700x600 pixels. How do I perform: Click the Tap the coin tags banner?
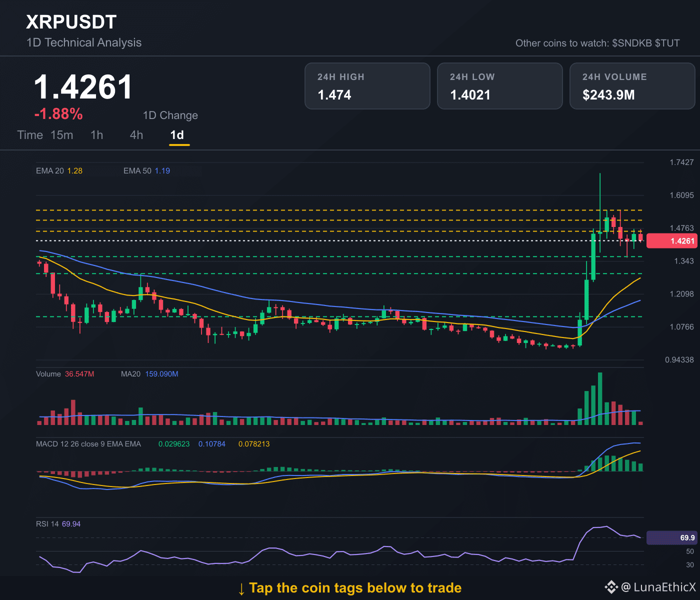point(349,588)
